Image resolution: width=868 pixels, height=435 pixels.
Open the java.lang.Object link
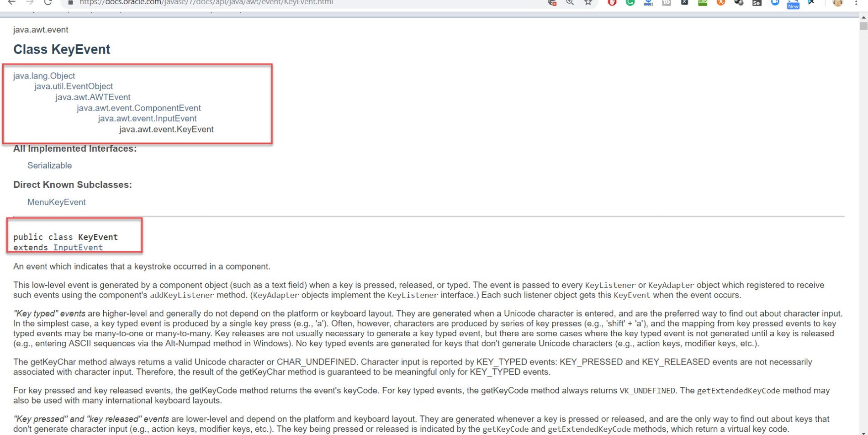pos(44,76)
